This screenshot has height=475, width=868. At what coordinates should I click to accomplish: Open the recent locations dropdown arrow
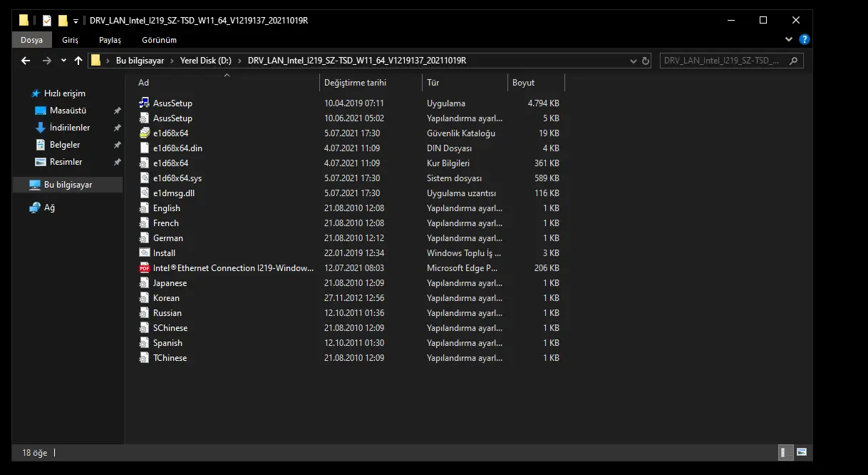(x=63, y=61)
